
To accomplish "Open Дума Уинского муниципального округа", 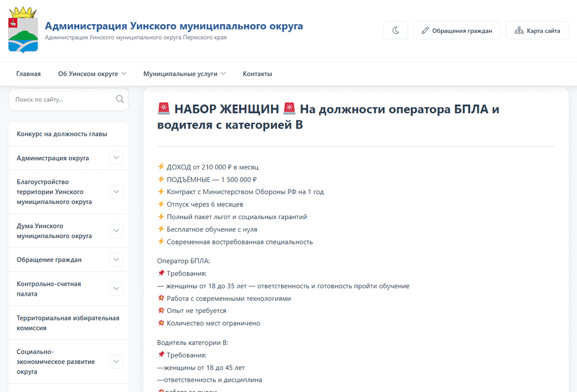I will 54,231.
